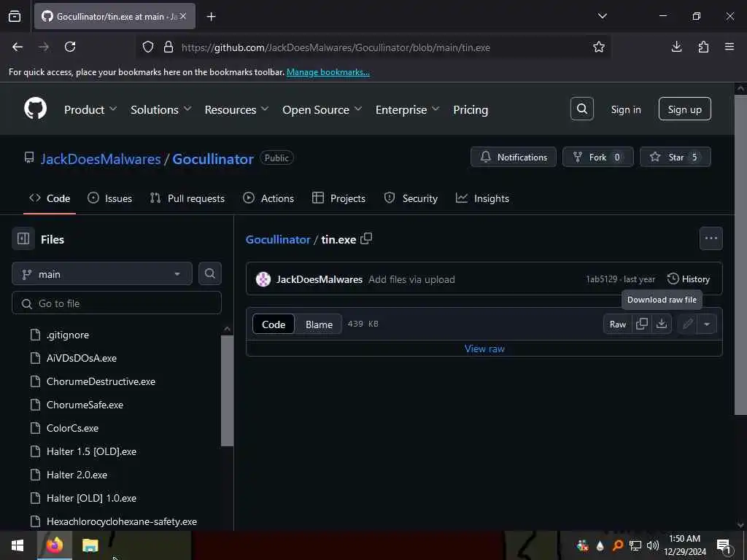Open the Issues tab
The image size is (747, 560).
(109, 198)
